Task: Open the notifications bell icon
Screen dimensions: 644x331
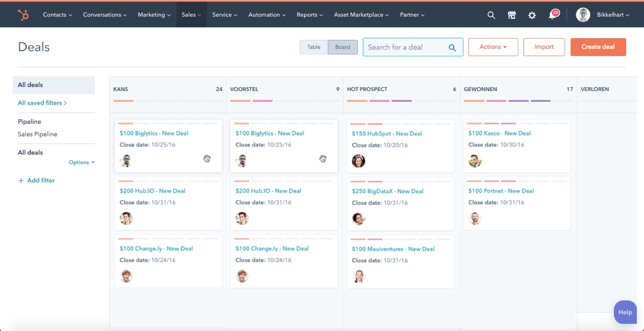Action: 553,15
